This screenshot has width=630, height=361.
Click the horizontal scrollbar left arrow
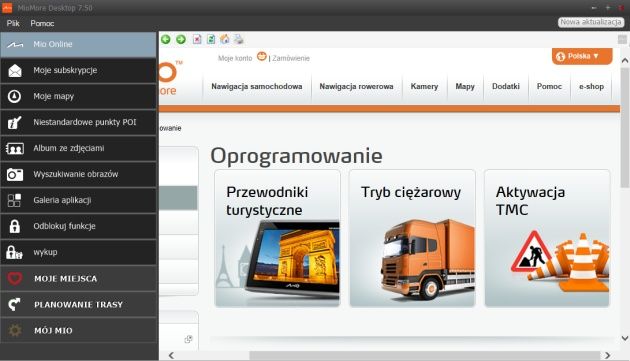click(172, 355)
